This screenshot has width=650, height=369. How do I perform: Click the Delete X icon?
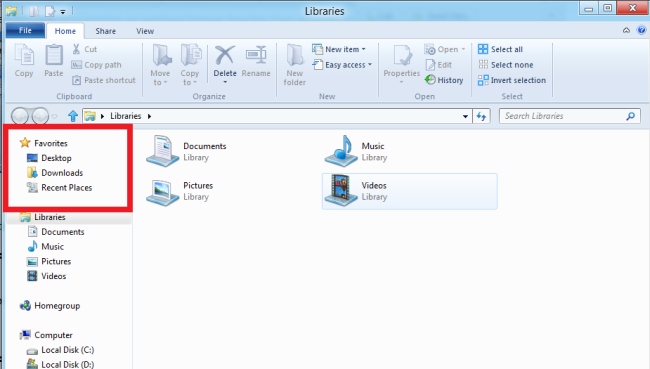(225, 56)
